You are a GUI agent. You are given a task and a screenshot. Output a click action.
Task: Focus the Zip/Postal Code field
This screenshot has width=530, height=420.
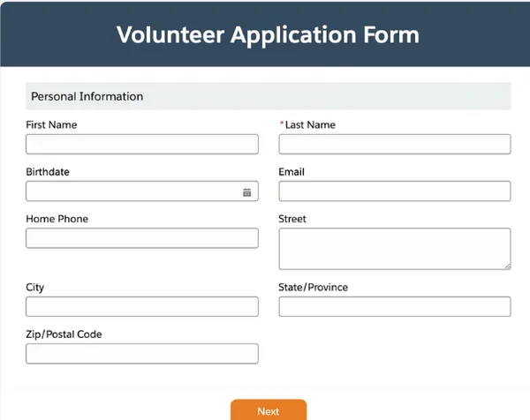(142, 354)
